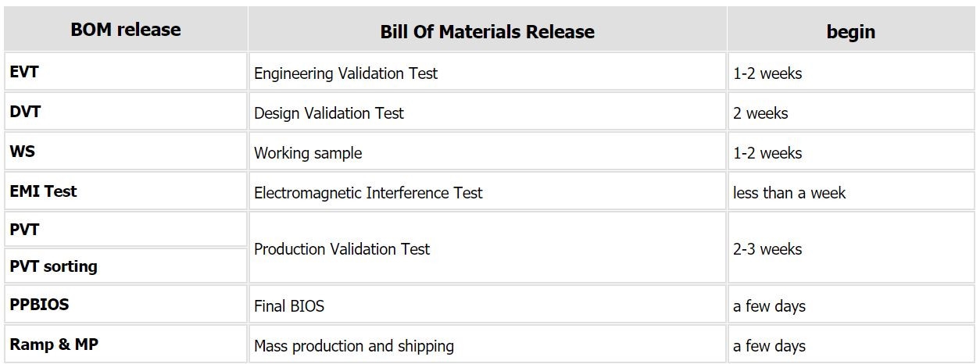Select the Bill Of Materials Release header
980x364 pixels.
click(x=487, y=32)
